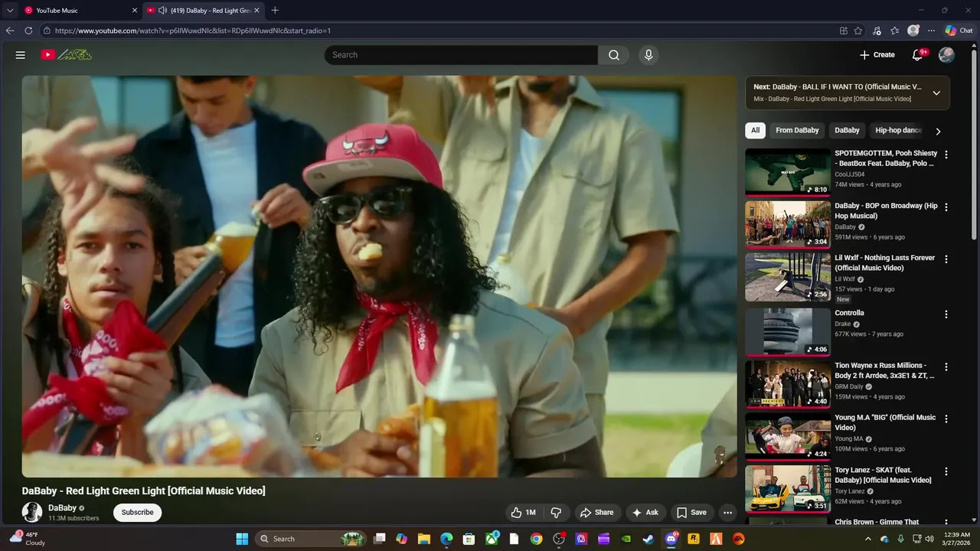Viewport: 980px width, 551px height.
Task: Open DaBaby channel avatar
Action: click(x=32, y=512)
